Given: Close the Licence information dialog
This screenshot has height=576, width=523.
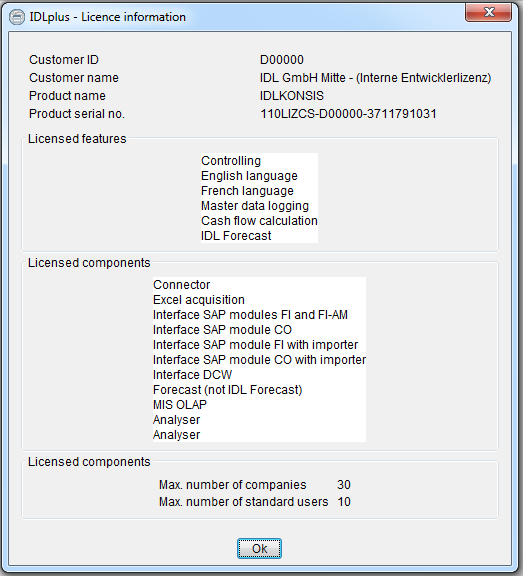Looking at the screenshot, I should point(488,12).
